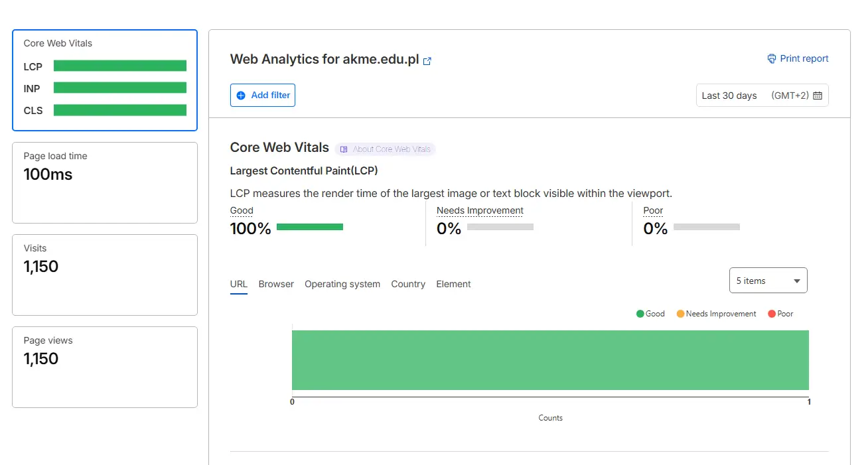Click the Needs Improvement label above 0%

(x=480, y=210)
